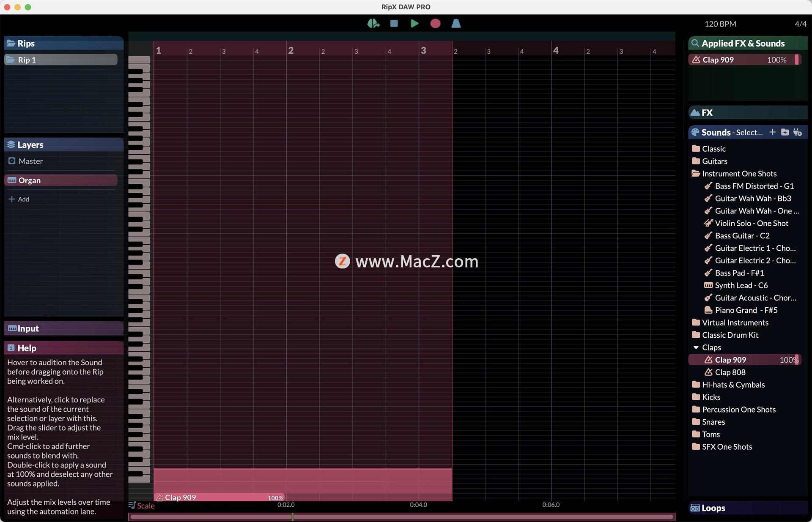Click the add folder icon in Sounds header
812x522 pixels.
point(785,132)
